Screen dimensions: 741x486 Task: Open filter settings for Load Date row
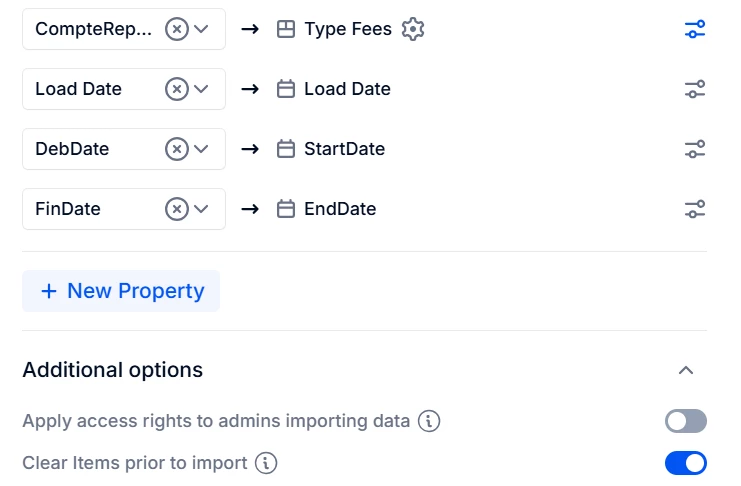(695, 89)
